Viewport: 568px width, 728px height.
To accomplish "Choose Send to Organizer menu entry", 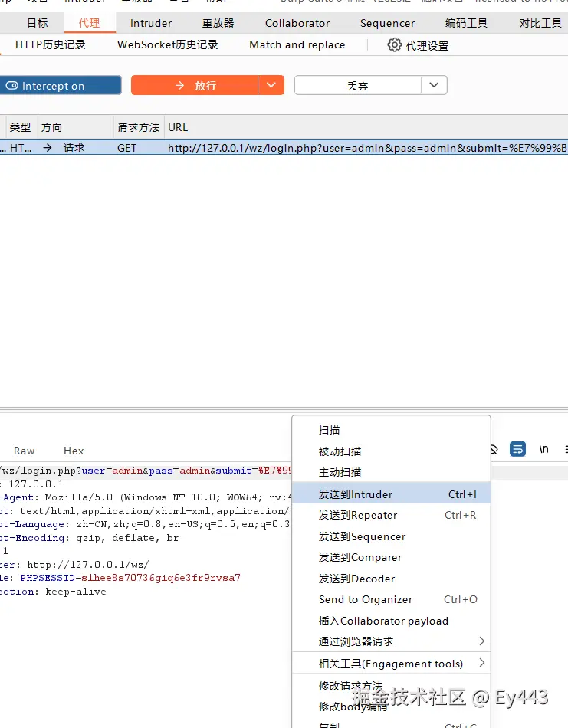I will (x=391, y=599).
